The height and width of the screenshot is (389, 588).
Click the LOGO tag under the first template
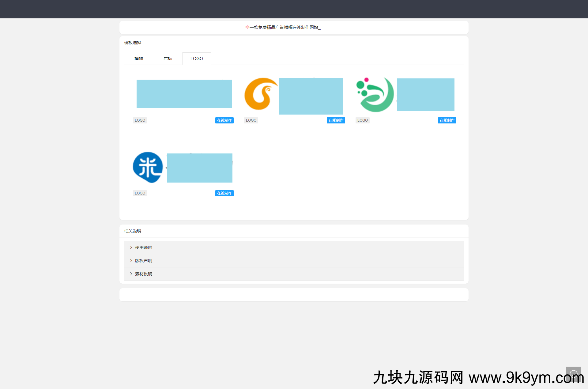click(140, 120)
